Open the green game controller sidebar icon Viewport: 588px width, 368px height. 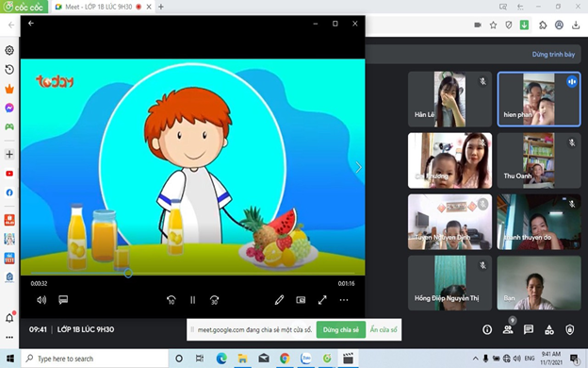[9, 127]
